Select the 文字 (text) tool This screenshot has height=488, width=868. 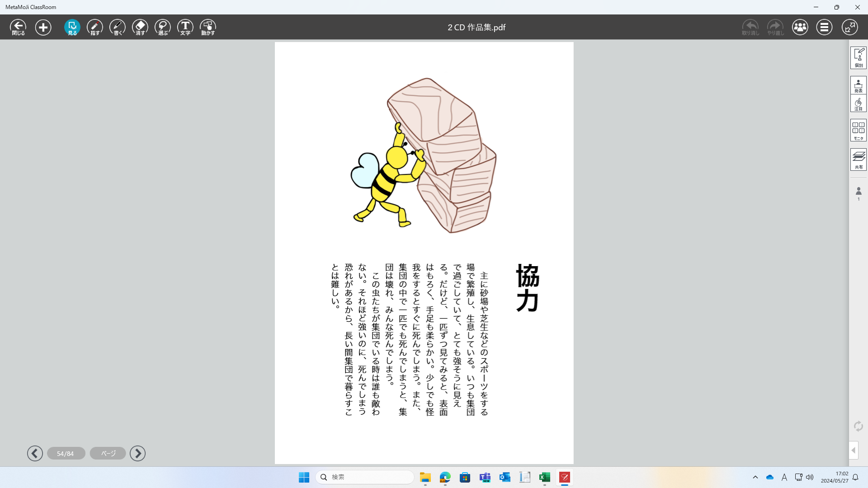coord(185,27)
